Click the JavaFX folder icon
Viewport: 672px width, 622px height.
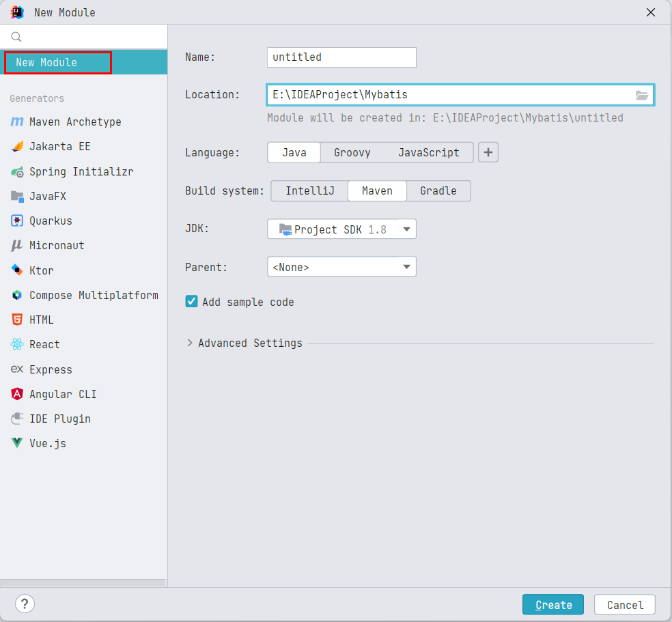coord(17,197)
